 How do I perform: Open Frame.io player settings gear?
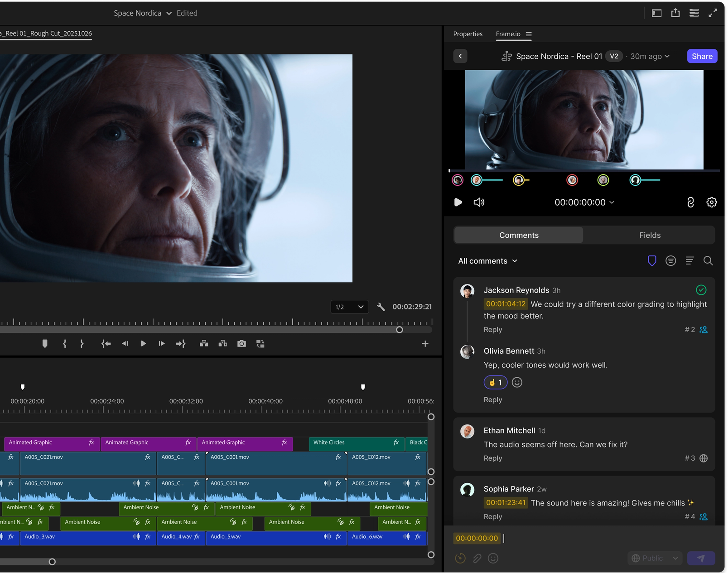coord(711,202)
